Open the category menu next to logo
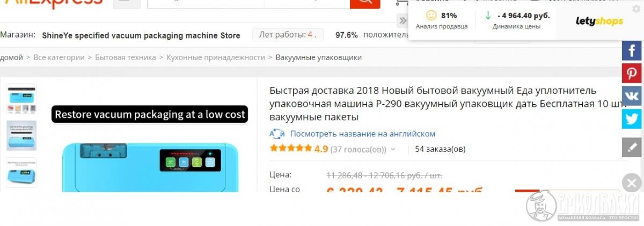The height and width of the screenshot is (226, 644). click(127, 3)
